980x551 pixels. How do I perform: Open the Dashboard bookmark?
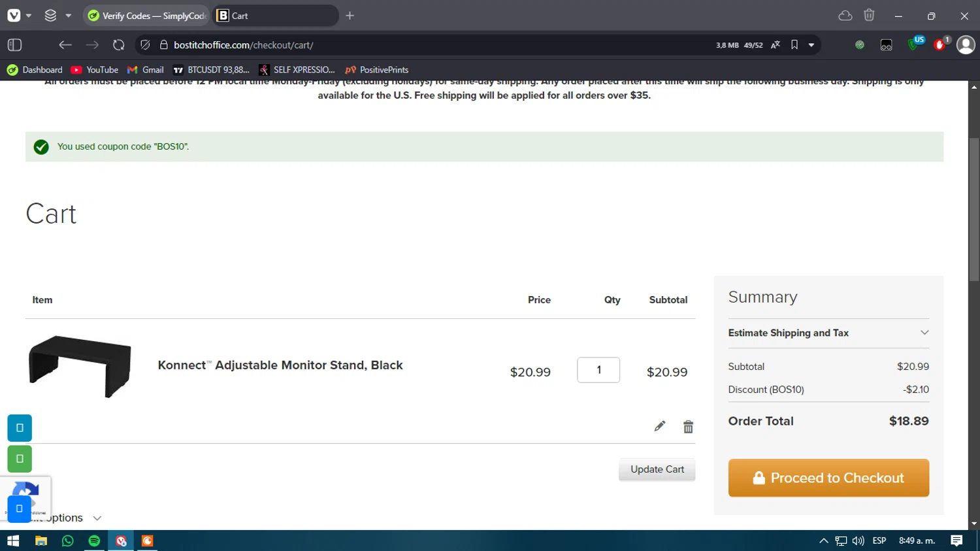[x=35, y=70]
